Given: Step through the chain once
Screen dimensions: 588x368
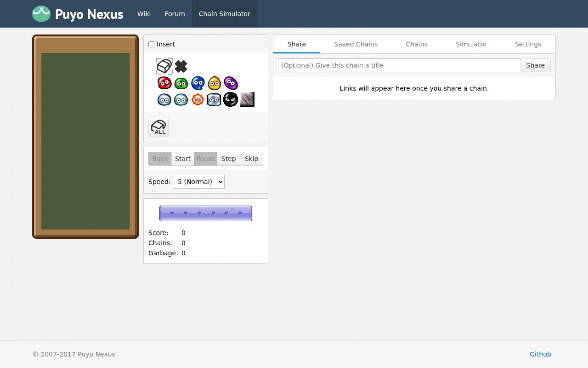Looking at the screenshot, I should click(228, 159).
